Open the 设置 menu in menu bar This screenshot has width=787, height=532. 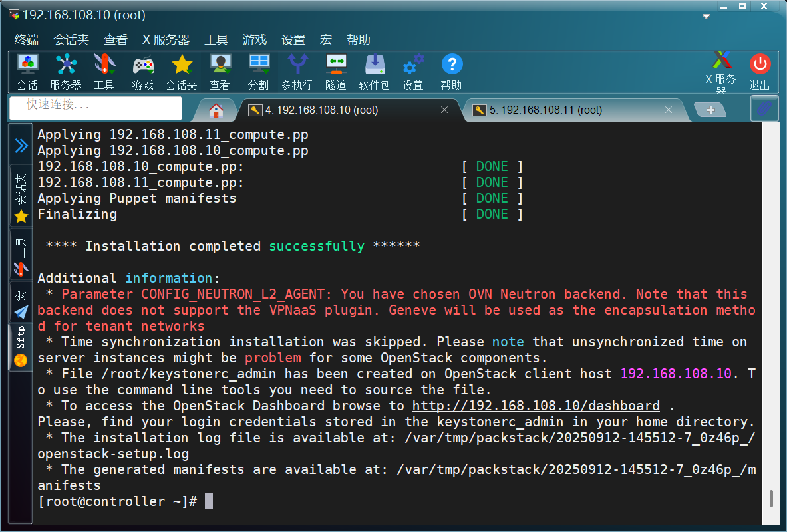coord(293,40)
